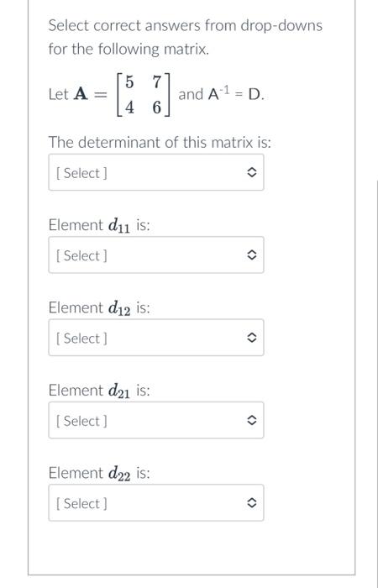Screen dimensions: 378x588
Task: Click the 'Let A =' text
Action: [x=77, y=94]
